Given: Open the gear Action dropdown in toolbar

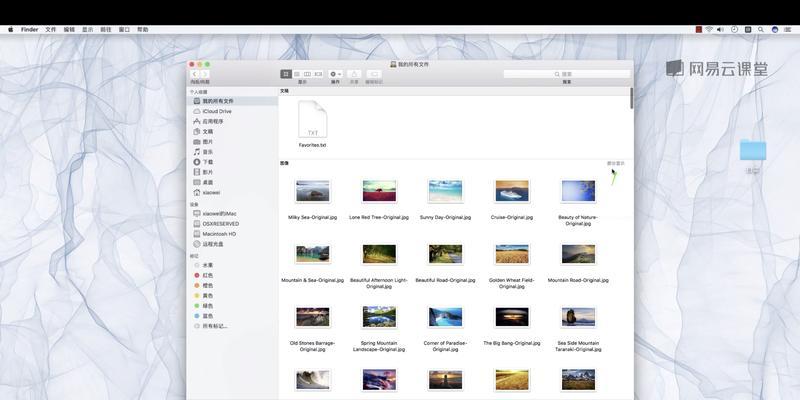Looking at the screenshot, I should 335,74.
